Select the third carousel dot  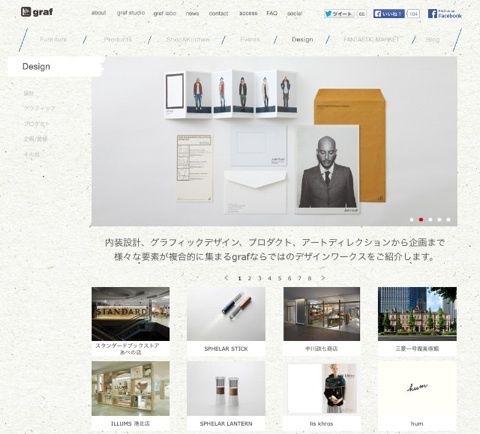click(430, 220)
